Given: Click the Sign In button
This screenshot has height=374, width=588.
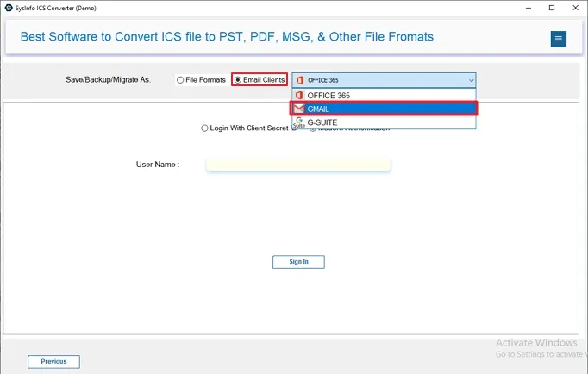Looking at the screenshot, I should pos(298,262).
